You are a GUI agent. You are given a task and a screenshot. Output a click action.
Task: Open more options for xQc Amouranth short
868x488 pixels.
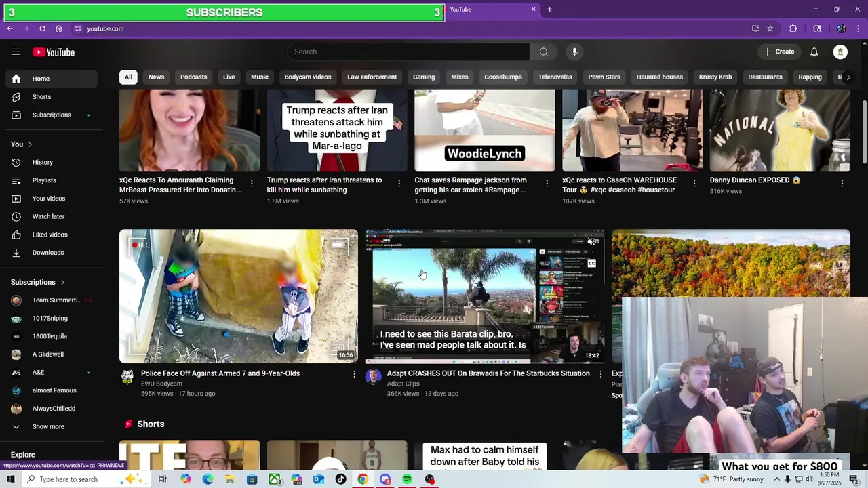click(252, 184)
